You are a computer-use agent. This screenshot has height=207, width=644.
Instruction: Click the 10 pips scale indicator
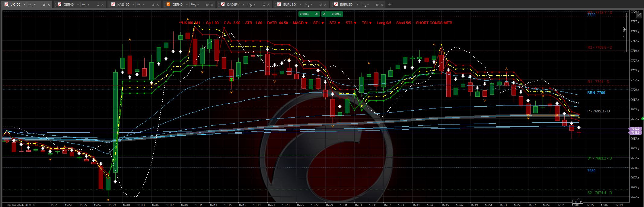point(624,32)
